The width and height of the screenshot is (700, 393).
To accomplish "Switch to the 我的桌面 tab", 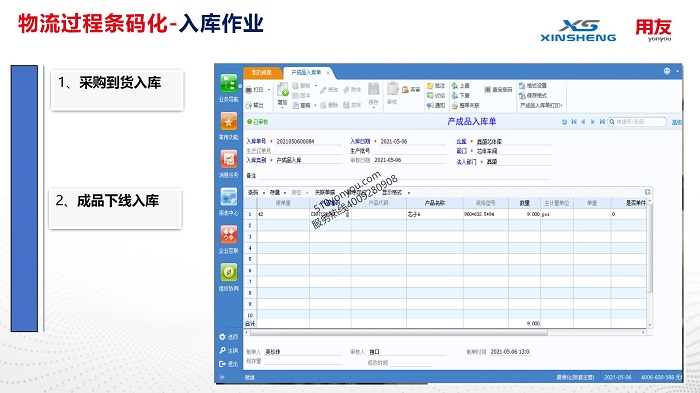I will (262, 72).
